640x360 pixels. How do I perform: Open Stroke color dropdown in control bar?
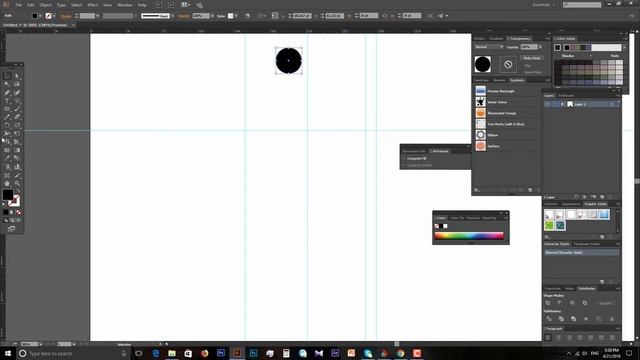click(54, 16)
